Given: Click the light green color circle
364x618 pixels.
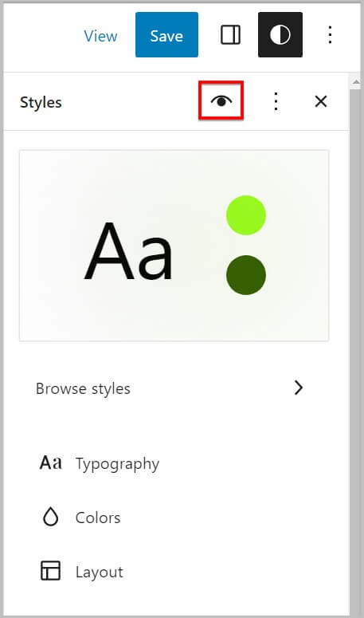Looking at the screenshot, I should pos(246,215).
